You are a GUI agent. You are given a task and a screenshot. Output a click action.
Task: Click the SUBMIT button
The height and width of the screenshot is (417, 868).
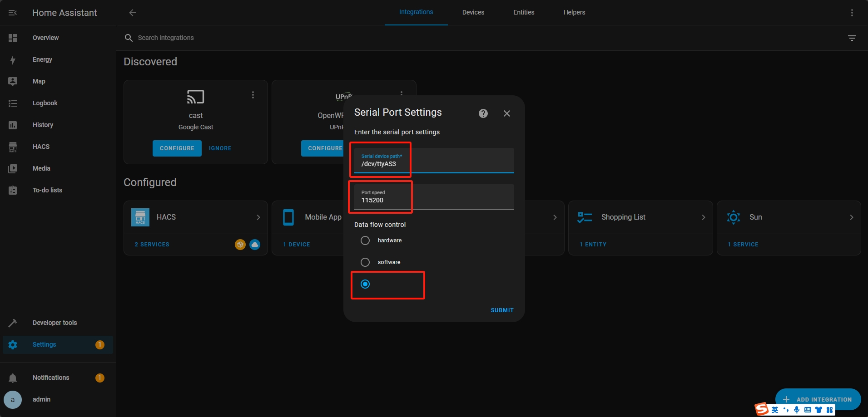pyautogui.click(x=502, y=310)
